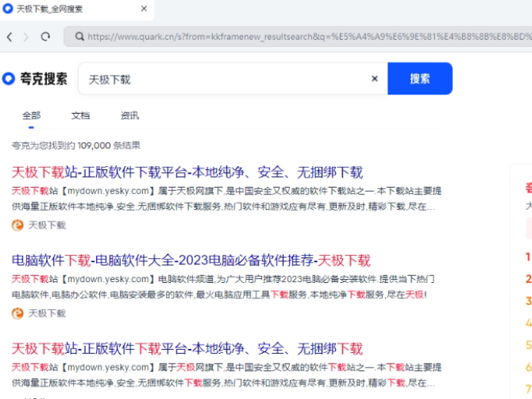Open third result 天极下载站-正版软件下载平台 title
Viewport: 532px width, 399px height.
pos(188,349)
